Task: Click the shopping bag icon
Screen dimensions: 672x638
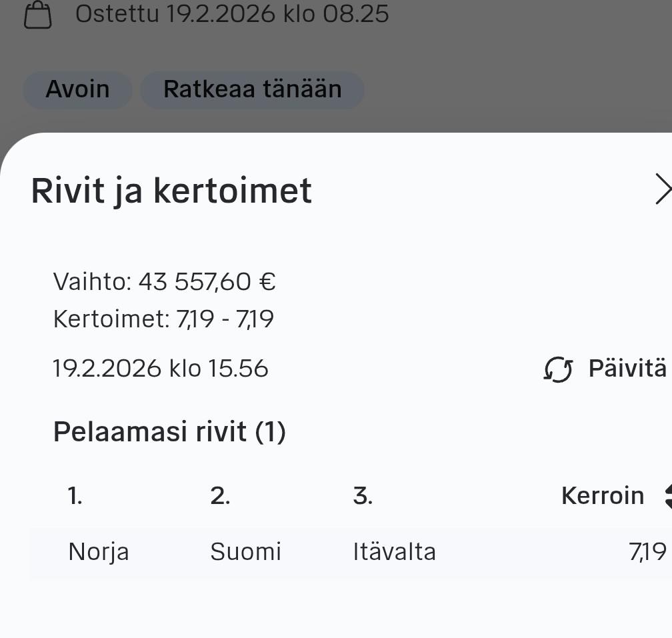Action: pyautogui.click(x=37, y=15)
